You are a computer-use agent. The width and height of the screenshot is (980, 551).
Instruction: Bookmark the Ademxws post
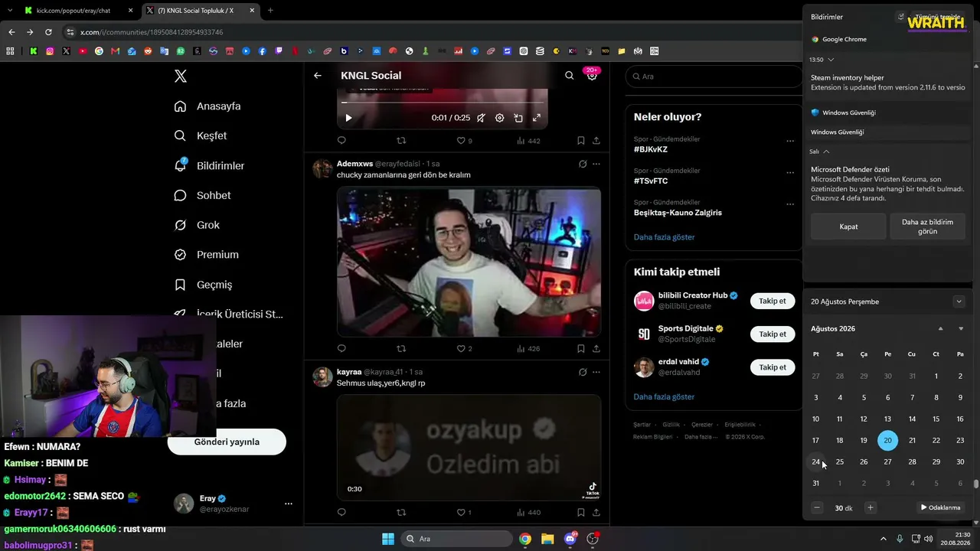pos(581,349)
